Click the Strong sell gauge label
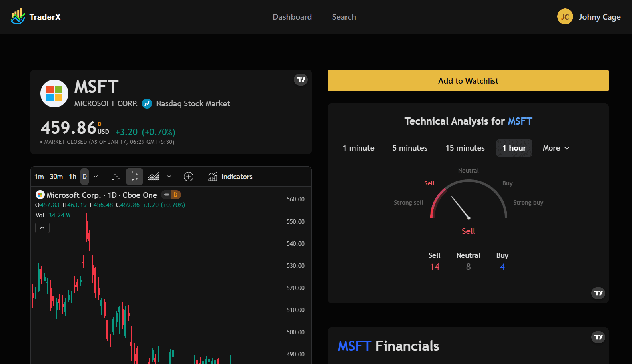Image resolution: width=632 pixels, height=364 pixels. click(408, 203)
